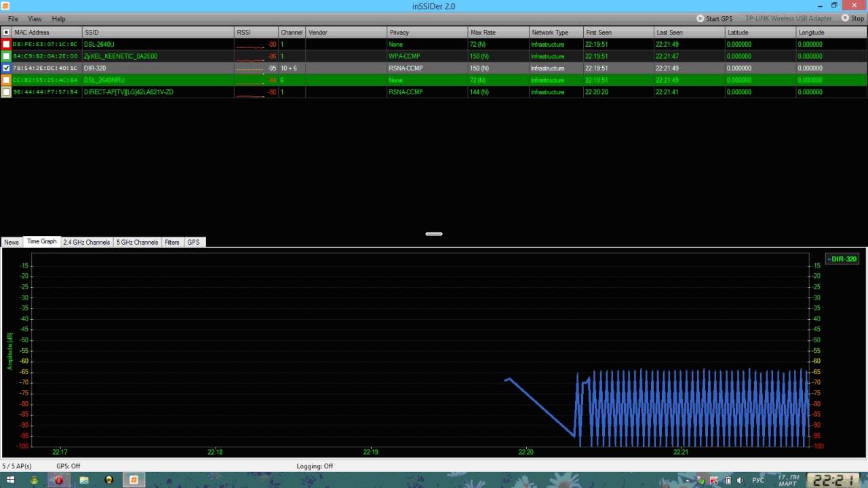Screen dimensions: 868x488
Task: Click the Network Type column header
Action: click(x=557, y=32)
